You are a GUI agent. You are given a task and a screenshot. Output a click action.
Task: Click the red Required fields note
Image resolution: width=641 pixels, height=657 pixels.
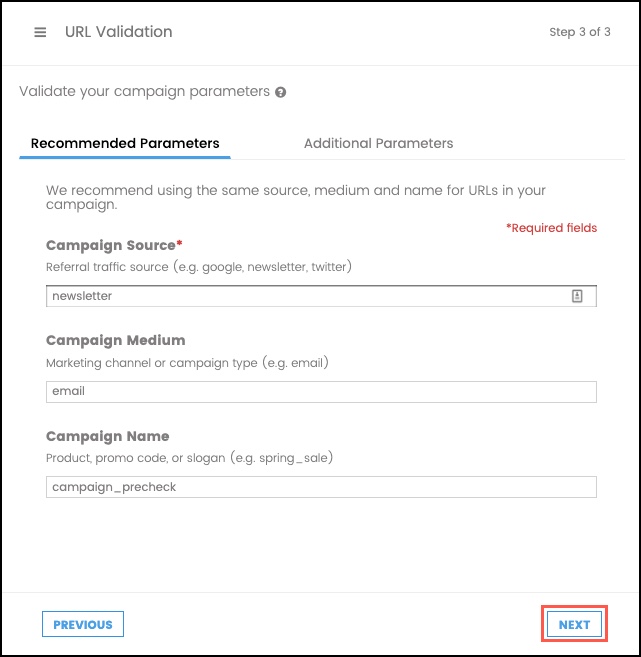pos(551,228)
